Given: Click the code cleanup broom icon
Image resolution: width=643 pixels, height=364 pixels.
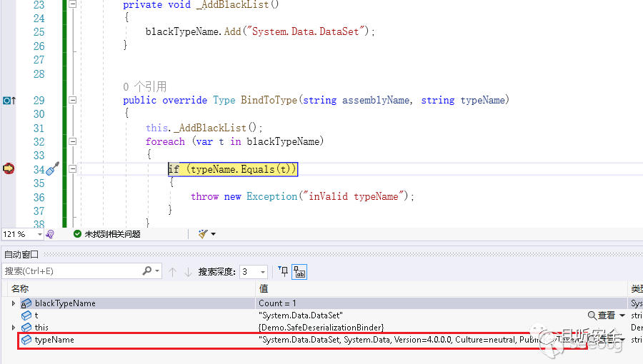Looking at the screenshot, I should tap(203, 234).
